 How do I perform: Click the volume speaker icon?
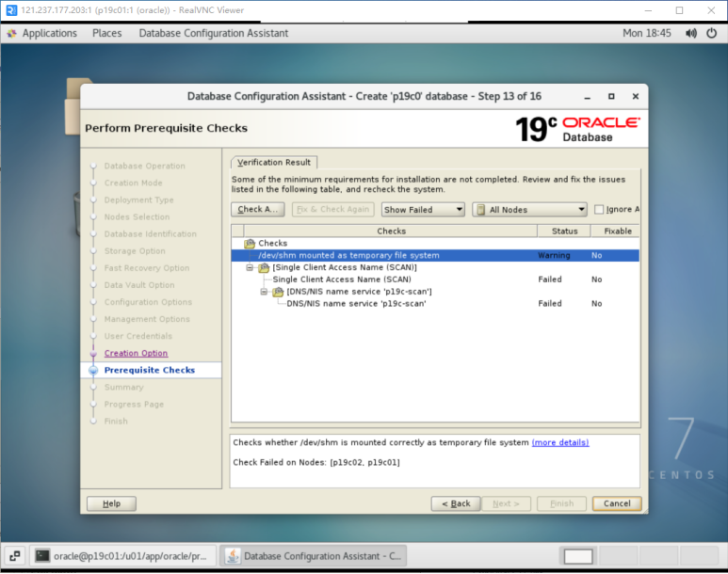(691, 34)
